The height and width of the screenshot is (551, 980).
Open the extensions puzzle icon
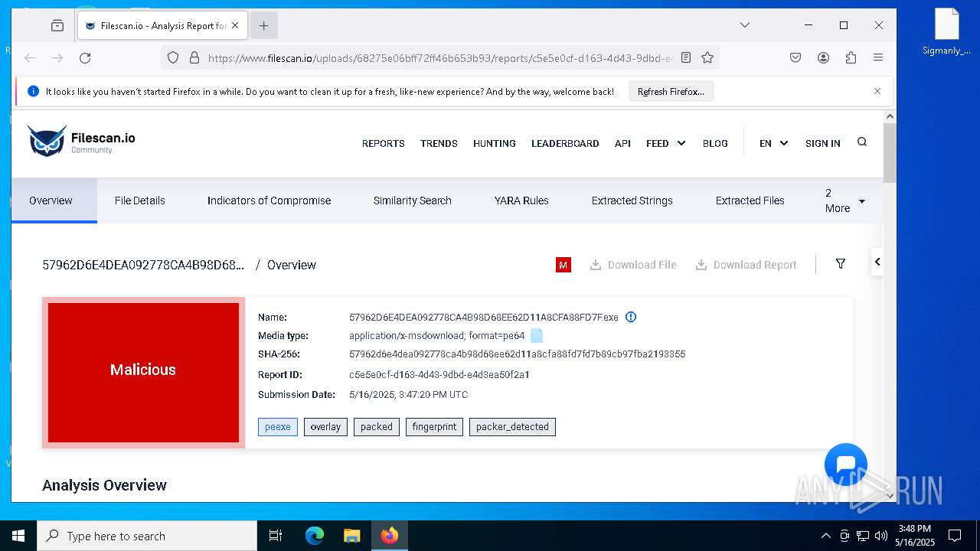(851, 57)
